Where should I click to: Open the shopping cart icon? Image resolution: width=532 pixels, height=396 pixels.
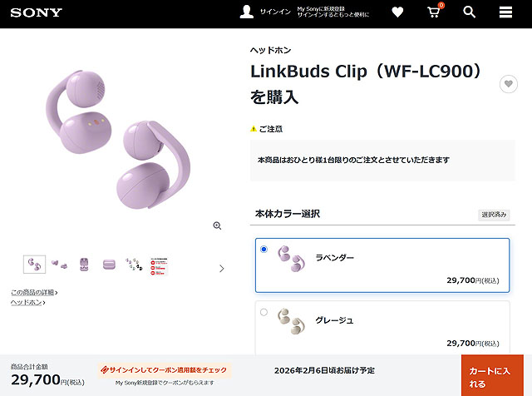pyautogui.click(x=434, y=12)
